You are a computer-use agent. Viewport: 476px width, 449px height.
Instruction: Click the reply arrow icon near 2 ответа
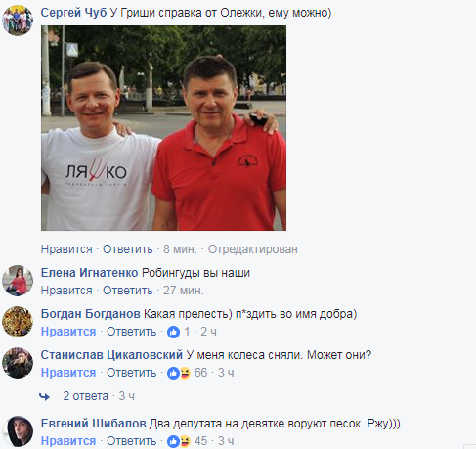pos(44,397)
